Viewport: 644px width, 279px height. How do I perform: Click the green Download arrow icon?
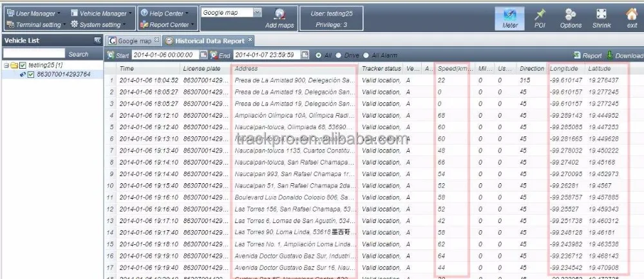pos(610,55)
